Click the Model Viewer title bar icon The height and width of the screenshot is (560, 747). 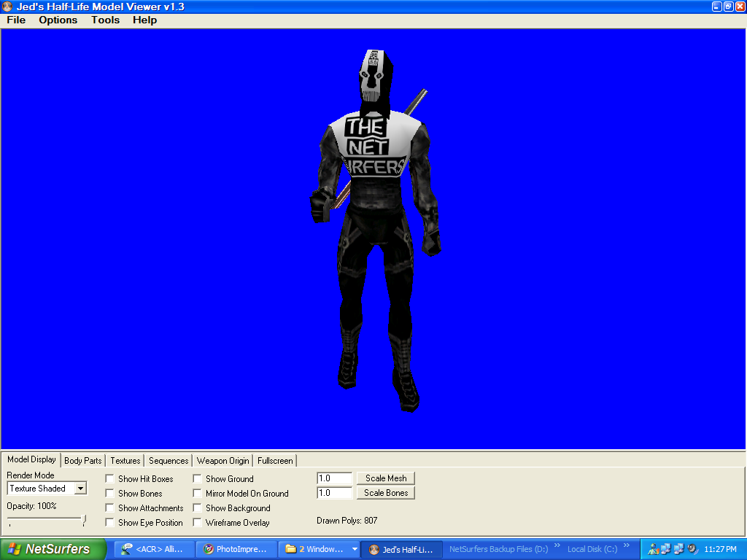7,7
